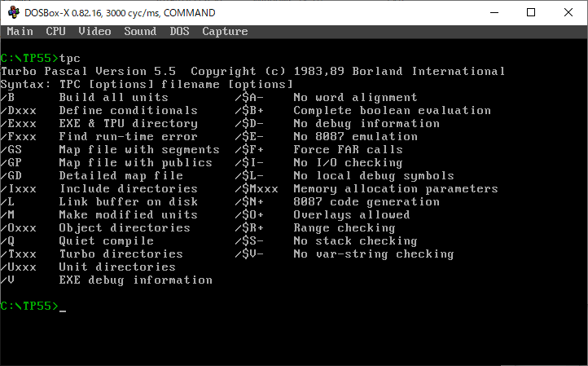Close the DOSBox-X window
588x366 pixels.
click(568, 12)
